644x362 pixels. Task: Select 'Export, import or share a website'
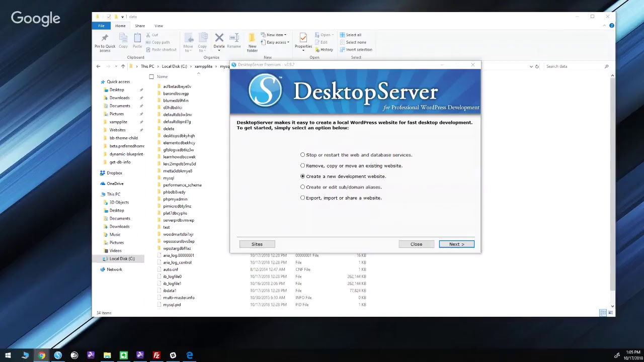(341, 198)
